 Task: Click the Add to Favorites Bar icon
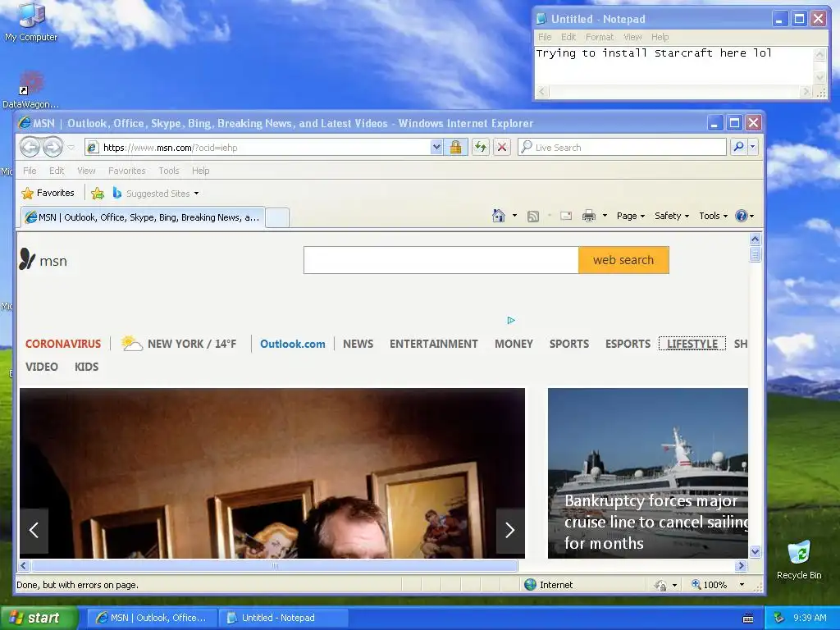click(98, 194)
